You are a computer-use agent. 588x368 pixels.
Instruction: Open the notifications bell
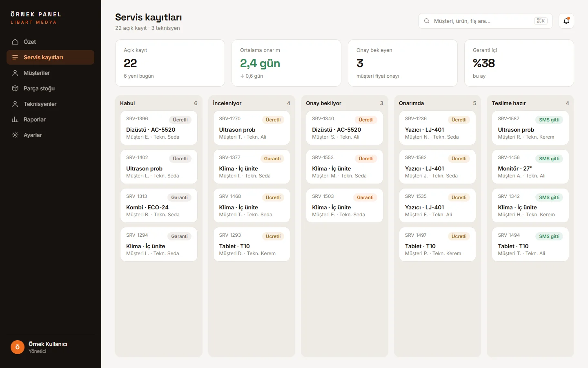point(566,21)
